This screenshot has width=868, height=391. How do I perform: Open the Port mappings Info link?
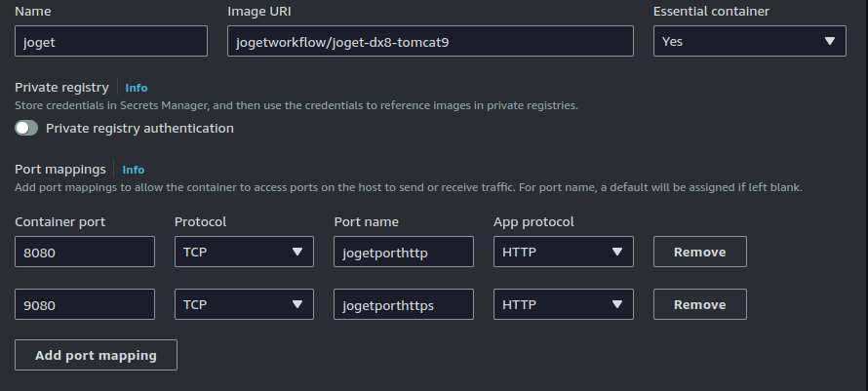tap(134, 170)
